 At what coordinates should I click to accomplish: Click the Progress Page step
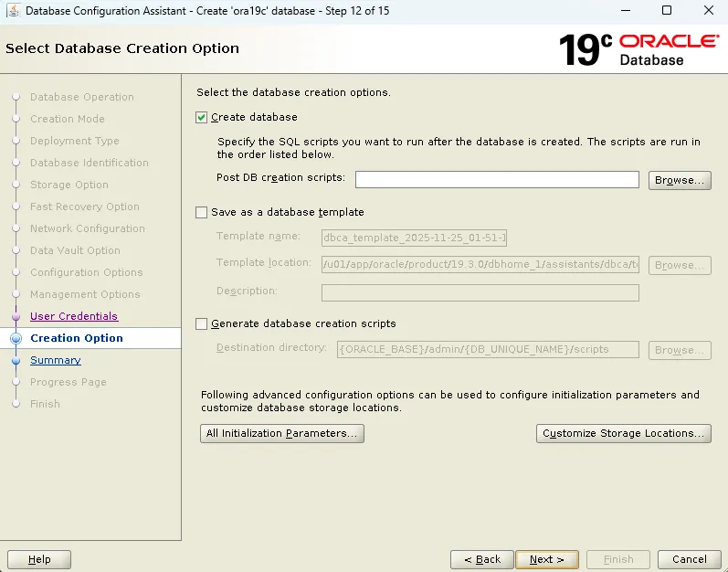(69, 382)
